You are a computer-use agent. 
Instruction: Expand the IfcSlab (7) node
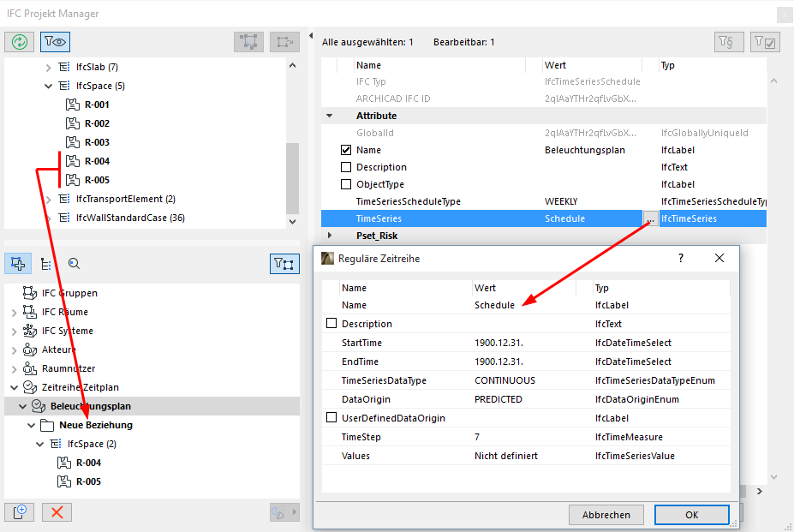point(48,68)
